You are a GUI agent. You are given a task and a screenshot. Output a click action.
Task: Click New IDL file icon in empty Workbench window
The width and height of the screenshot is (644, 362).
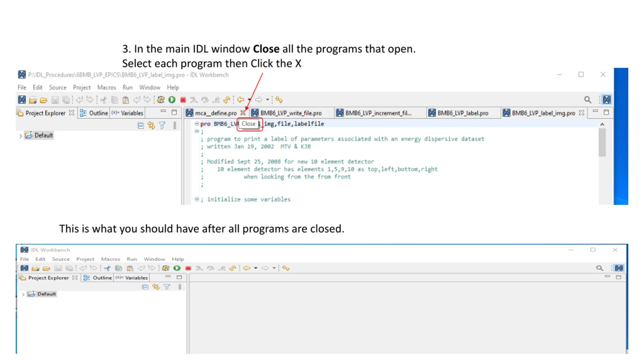click(x=24, y=268)
